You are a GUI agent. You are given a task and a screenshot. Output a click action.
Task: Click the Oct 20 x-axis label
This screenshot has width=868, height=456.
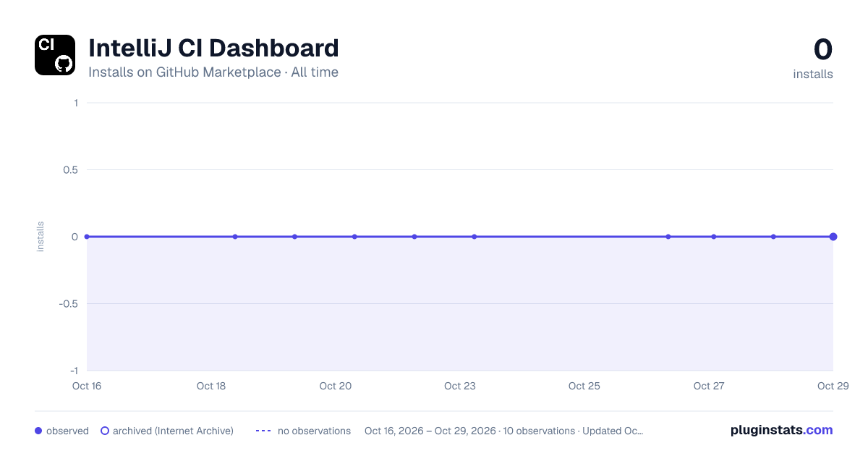tap(336, 386)
